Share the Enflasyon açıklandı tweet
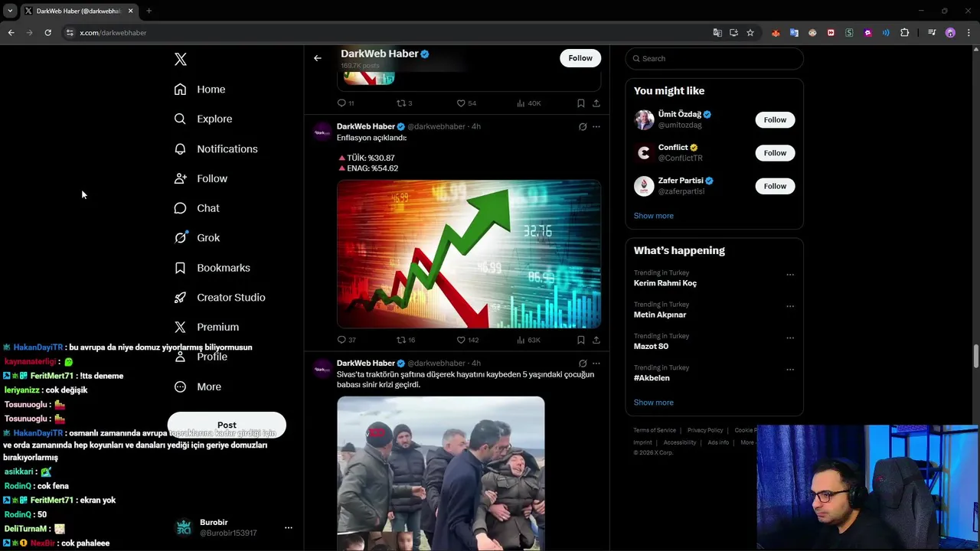Image resolution: width=980 pixels, height=551 pixels. coord(596,340)
